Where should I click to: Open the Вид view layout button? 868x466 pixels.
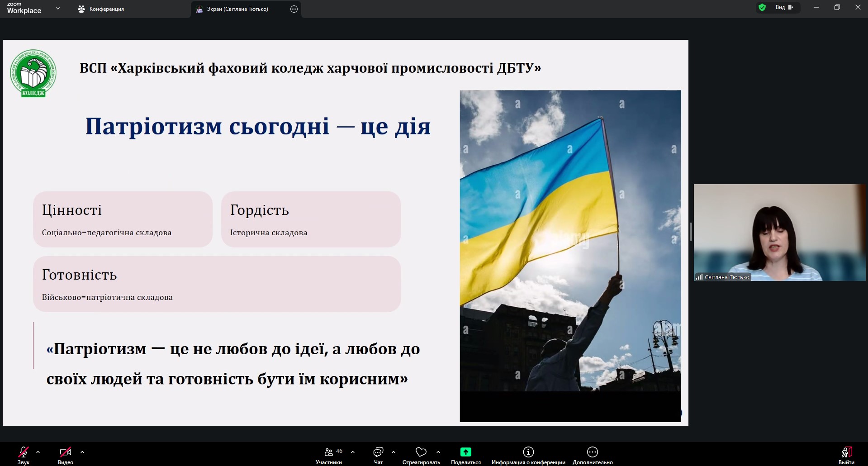tap(784, 7)
